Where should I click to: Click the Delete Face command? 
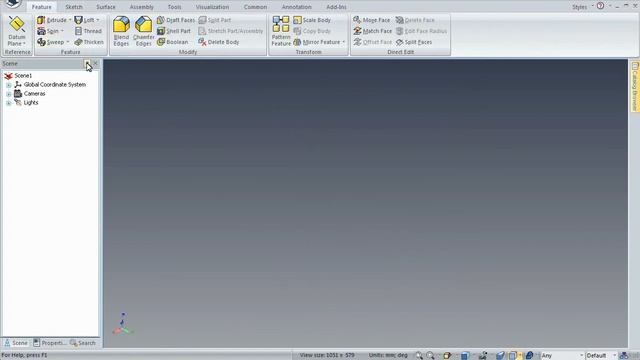pos(415,20)
